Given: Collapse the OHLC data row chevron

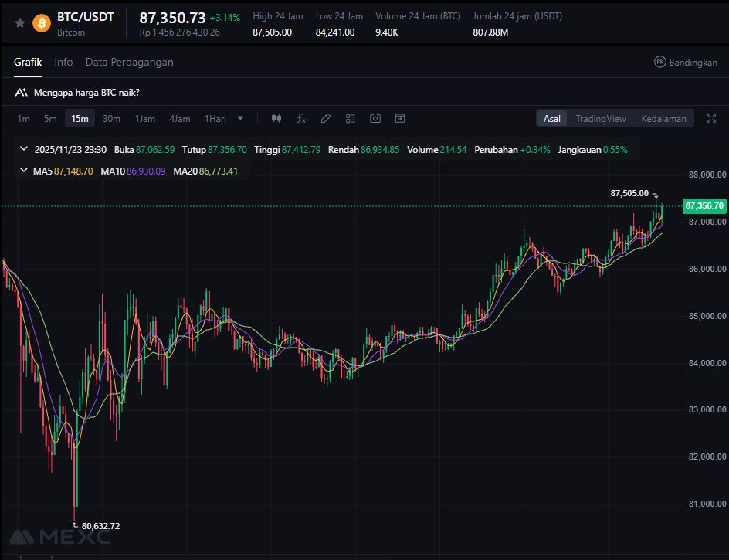Looking at the screenshot, I should pos(22,149).
